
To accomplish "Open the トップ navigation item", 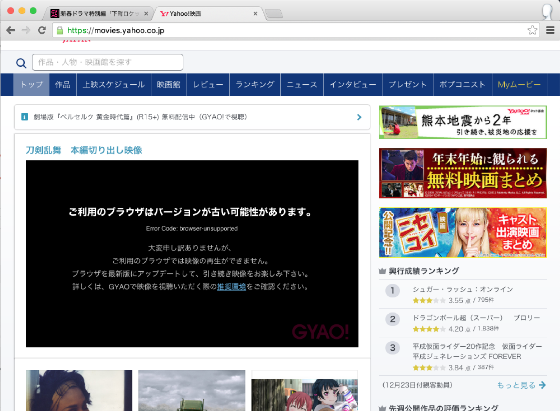I will [x=31, y=85].
